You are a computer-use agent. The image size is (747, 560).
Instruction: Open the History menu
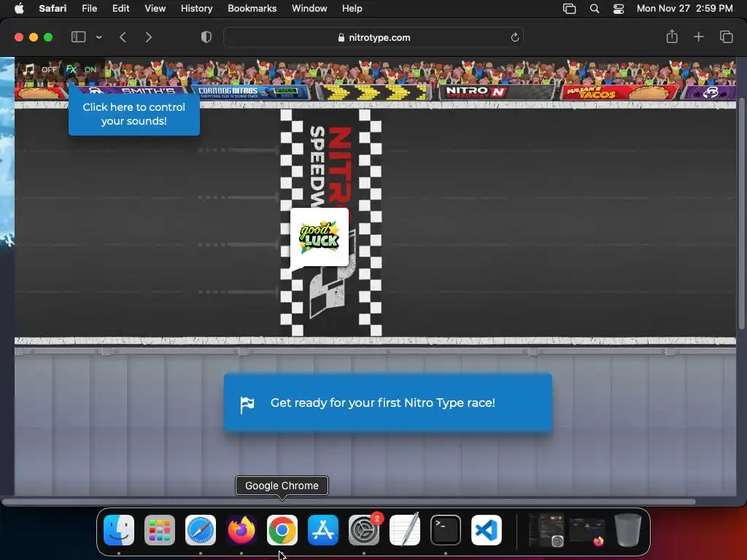pyautogui.click(x=196, y=8)
